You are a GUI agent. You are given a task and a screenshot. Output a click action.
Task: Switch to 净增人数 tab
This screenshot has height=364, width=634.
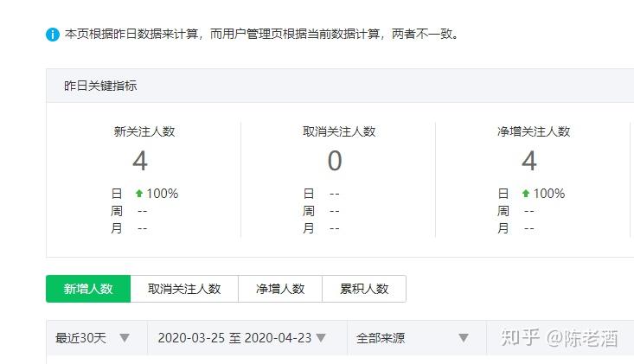[x=280, y=289]
